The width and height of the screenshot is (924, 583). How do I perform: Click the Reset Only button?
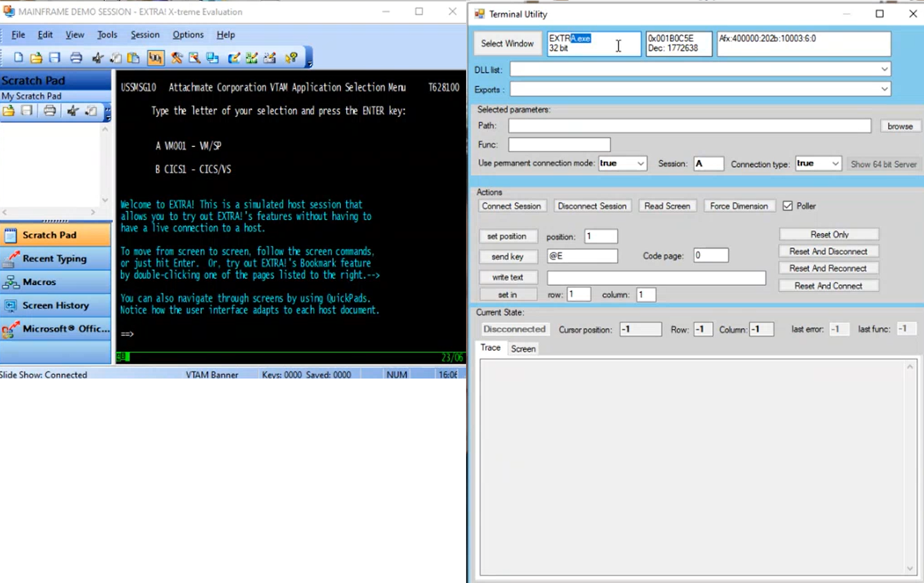point(829,234)
